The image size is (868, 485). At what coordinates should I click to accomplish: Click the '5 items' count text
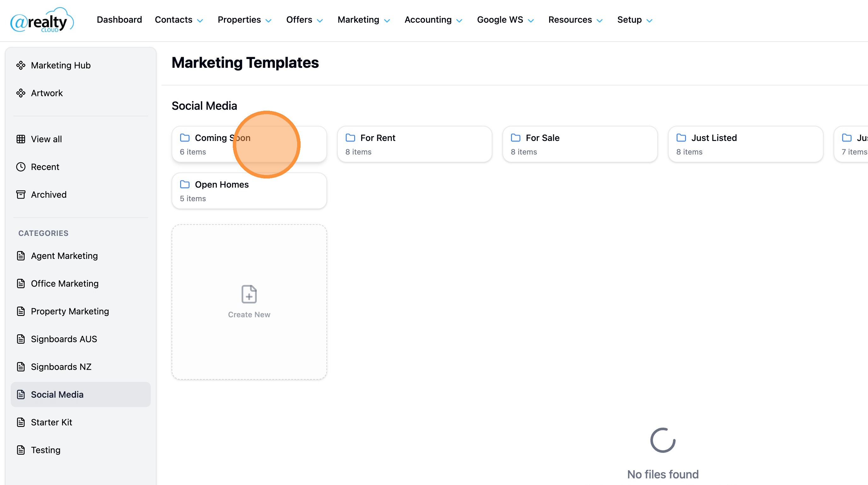click(193, 199)
